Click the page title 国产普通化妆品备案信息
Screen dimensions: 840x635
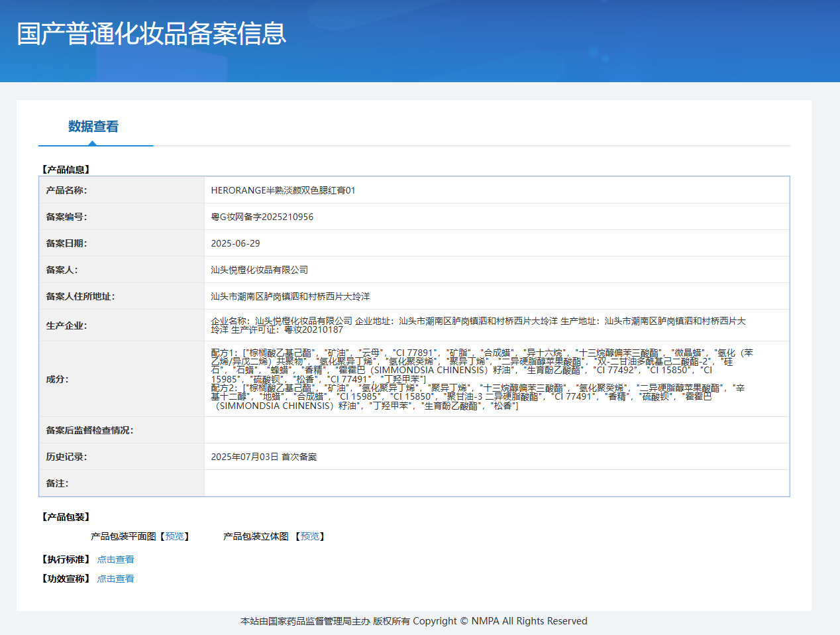[152, 34]
